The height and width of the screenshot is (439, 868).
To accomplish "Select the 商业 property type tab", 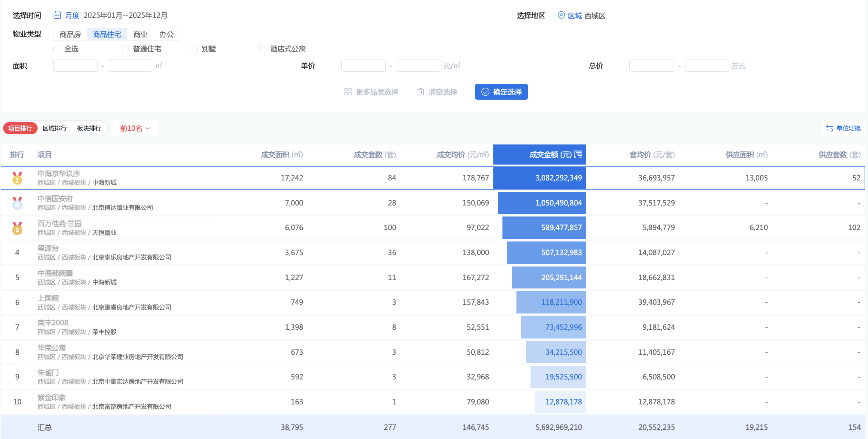I will click(x=140, y=34).
